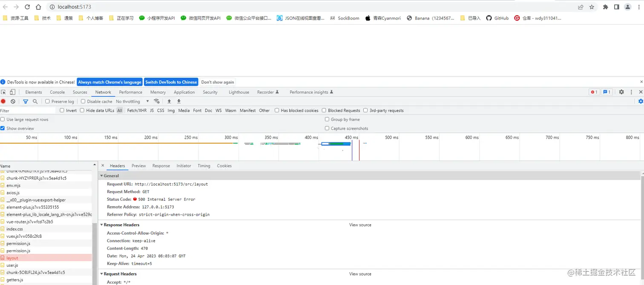Click the red error count badge
The image size is (644, 285).
click(594, 92)
